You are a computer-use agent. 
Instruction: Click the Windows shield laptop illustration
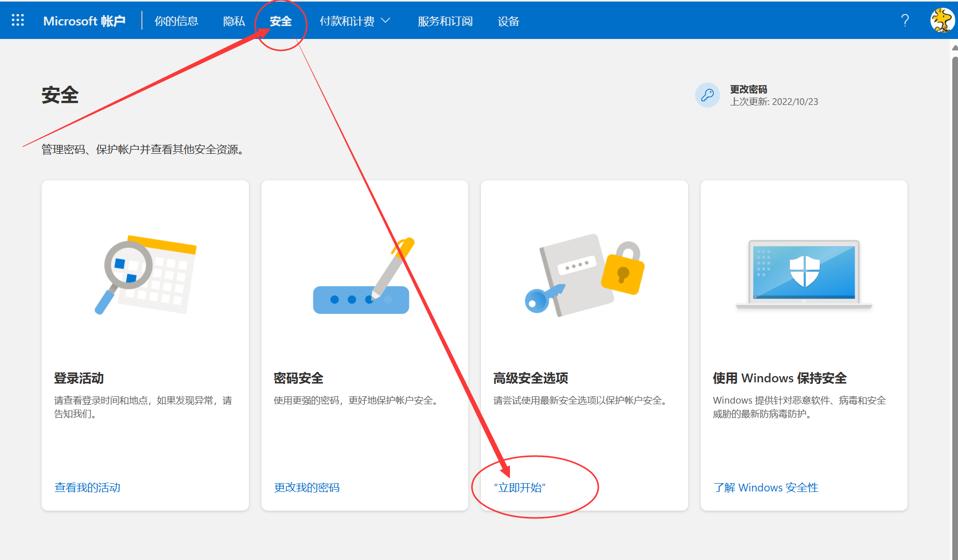click(804, 274)
